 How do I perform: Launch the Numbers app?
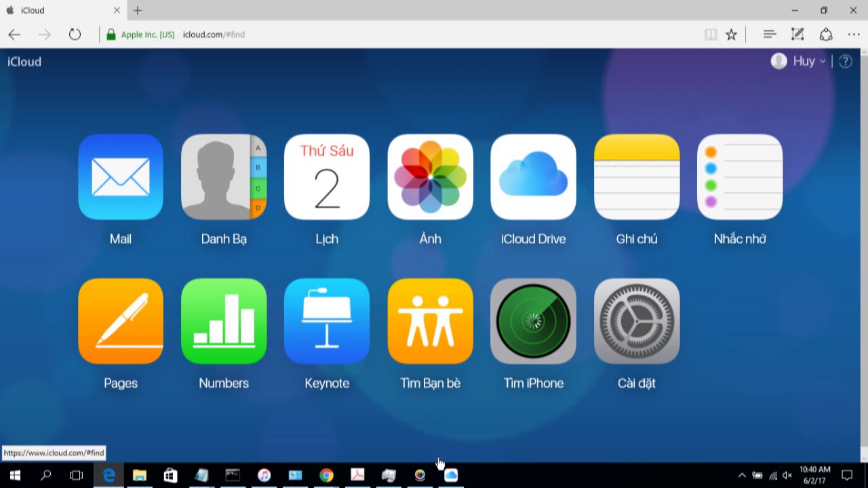coord(224,321)
